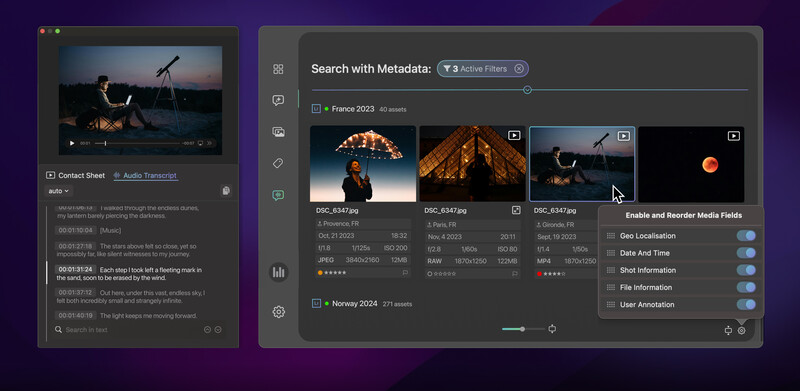Switch to the Audio Transcript tab
This screenshot has height=391, width=800.
pos(145,176)
